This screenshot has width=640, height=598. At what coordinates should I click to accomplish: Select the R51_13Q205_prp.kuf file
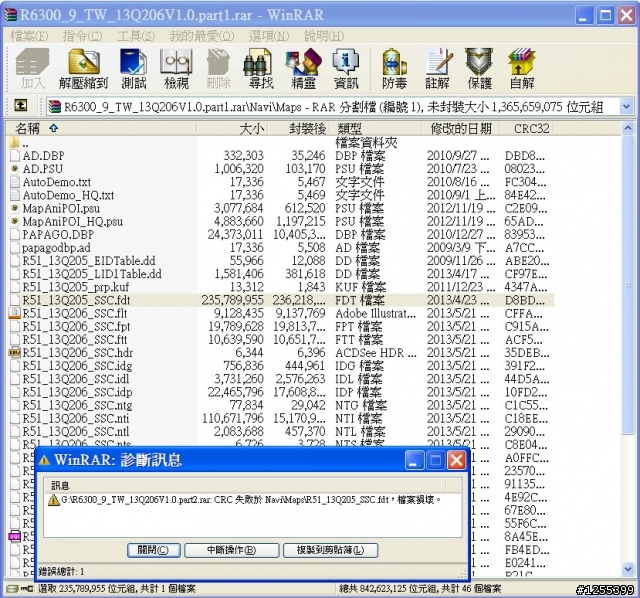coord(76,287)
